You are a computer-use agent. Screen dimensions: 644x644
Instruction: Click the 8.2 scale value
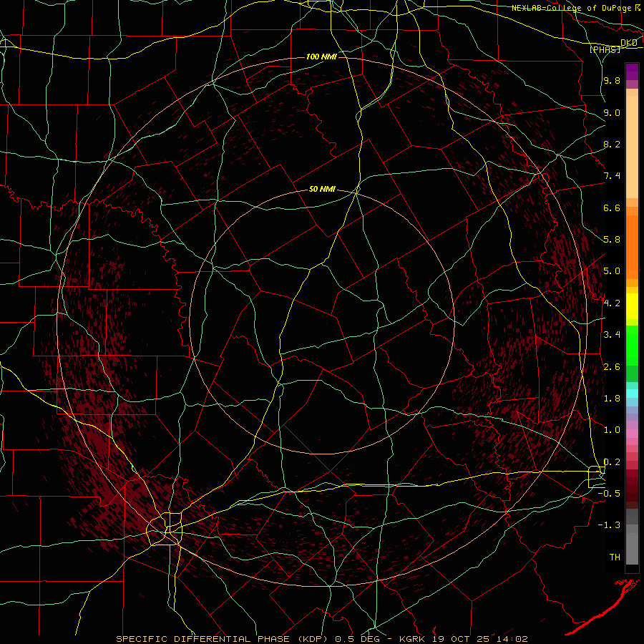point(612,144)
